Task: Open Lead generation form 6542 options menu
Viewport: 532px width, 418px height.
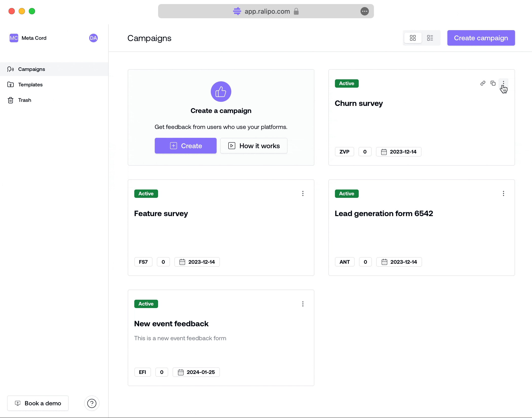Action: 503,194
